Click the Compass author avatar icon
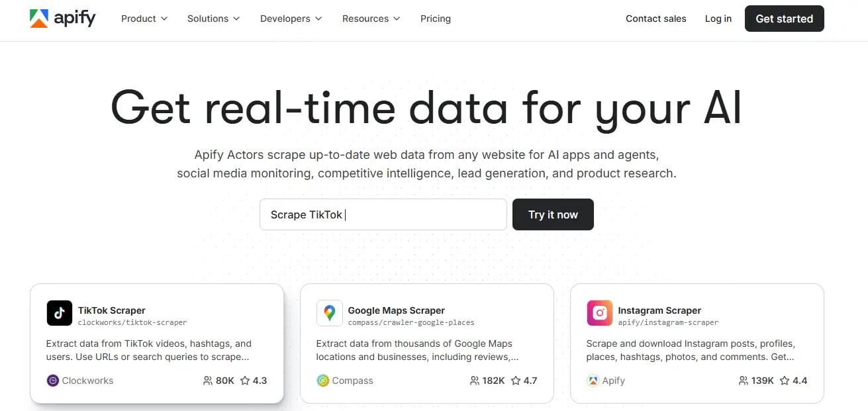 [x=323, y=381]
